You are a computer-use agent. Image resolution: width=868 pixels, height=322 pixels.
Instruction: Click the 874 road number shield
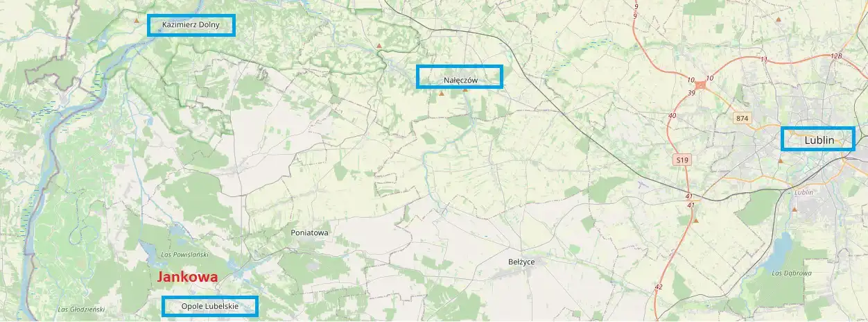(743, 118)
